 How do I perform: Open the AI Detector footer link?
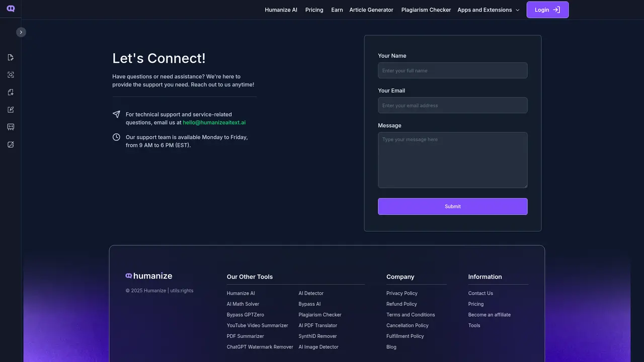point(311,294)
